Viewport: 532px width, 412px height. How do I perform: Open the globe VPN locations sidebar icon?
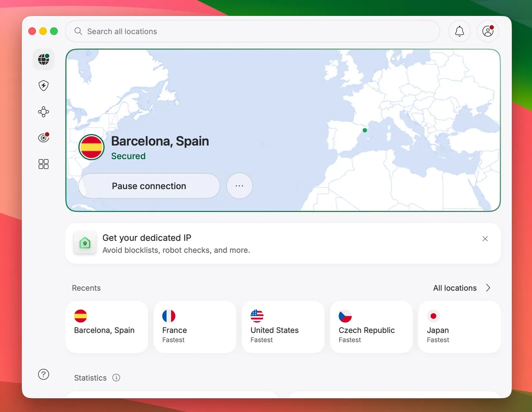pos(43,59)
